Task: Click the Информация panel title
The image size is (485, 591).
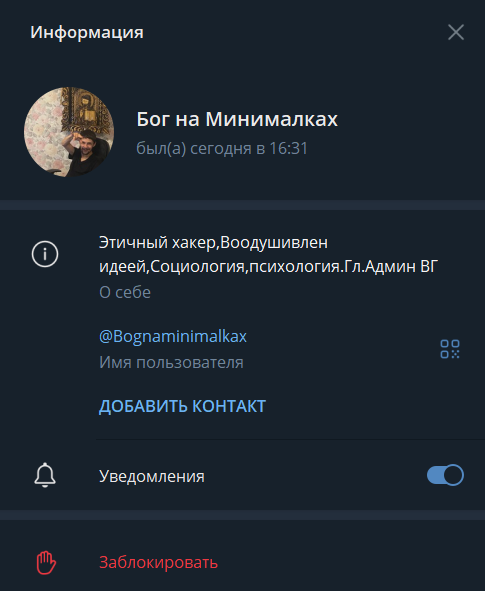Action: (x=87, y=32)
